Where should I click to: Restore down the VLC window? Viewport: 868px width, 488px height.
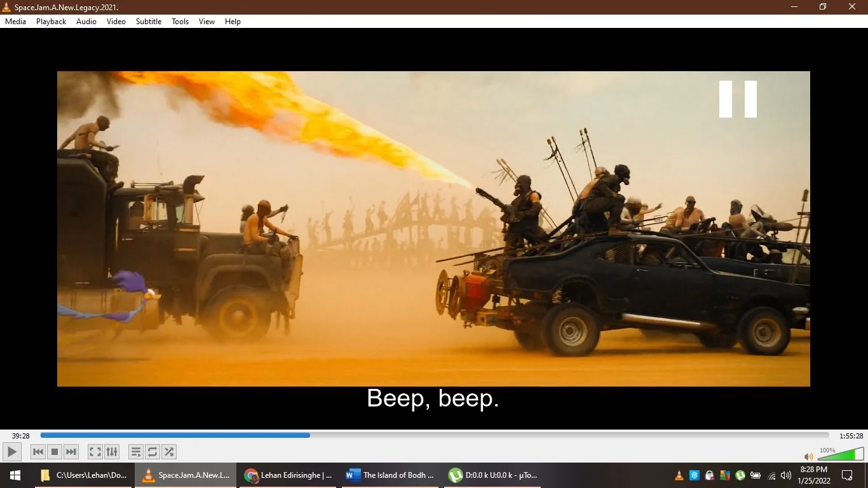[x=823, y=7]
